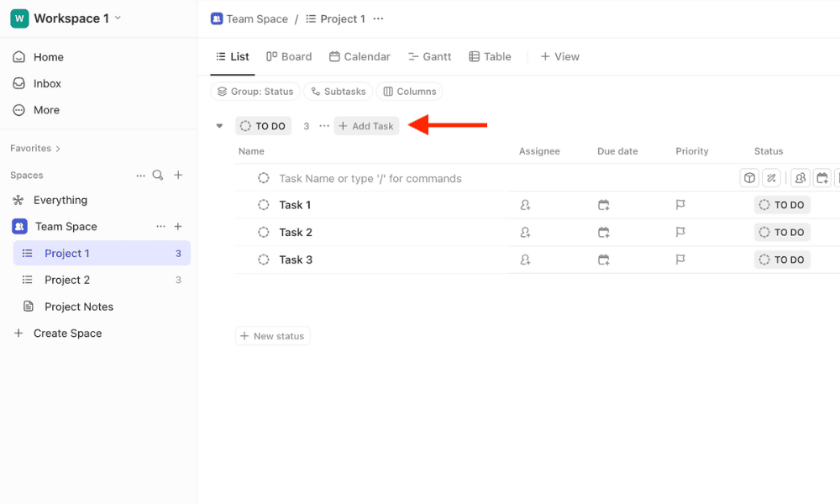Set due date for Task 3
The height and width of the screenshot is (504, 840).
point(604,260)
